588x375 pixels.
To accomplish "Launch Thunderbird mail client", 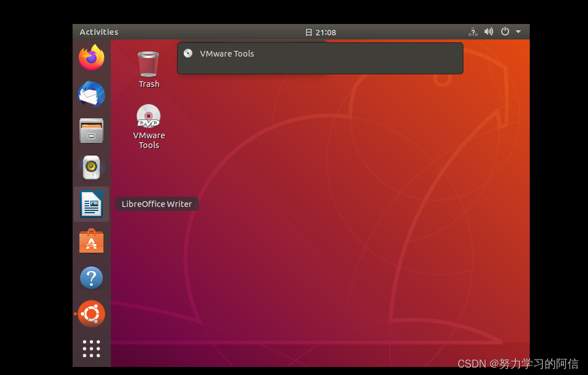I will [x=91, y=94].
